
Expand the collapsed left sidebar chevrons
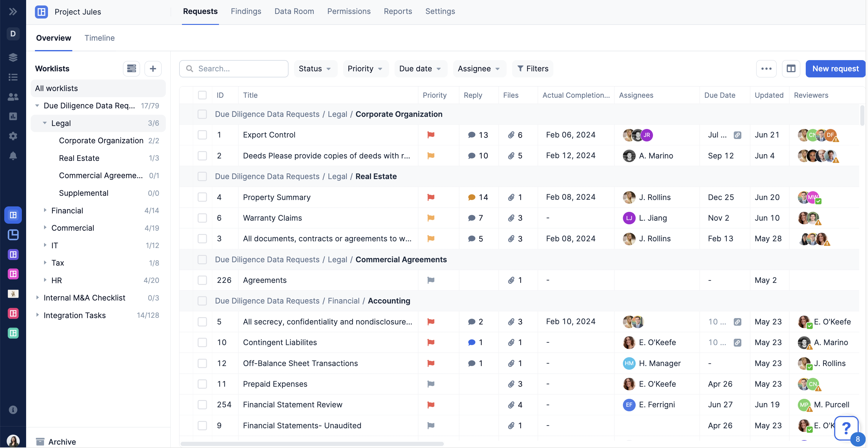tap(13, 12)
